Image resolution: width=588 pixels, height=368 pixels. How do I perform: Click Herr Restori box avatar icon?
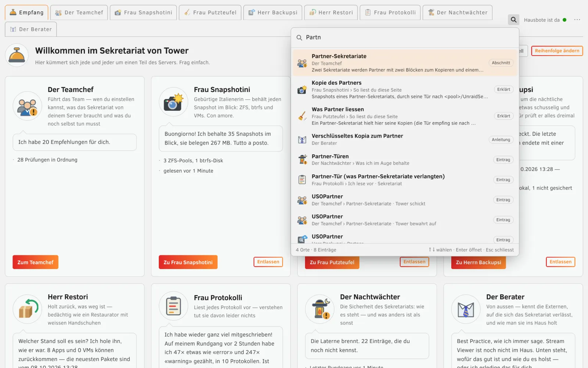(27, 309)
